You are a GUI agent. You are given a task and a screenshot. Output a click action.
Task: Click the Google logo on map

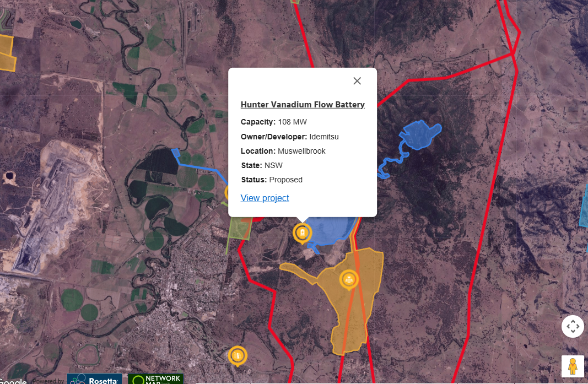pos(13,381)
